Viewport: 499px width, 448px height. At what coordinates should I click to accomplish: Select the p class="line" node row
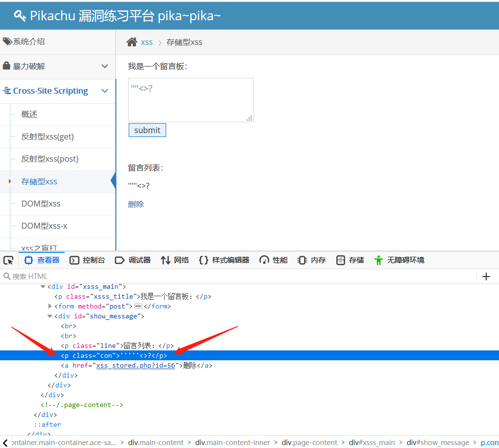tap(249, 346)
